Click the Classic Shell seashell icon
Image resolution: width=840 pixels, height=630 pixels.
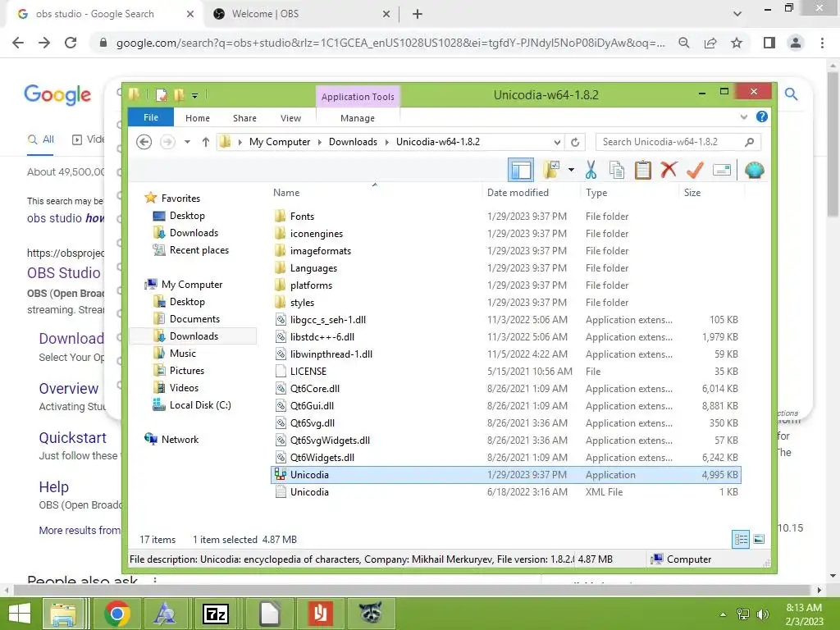755,171
